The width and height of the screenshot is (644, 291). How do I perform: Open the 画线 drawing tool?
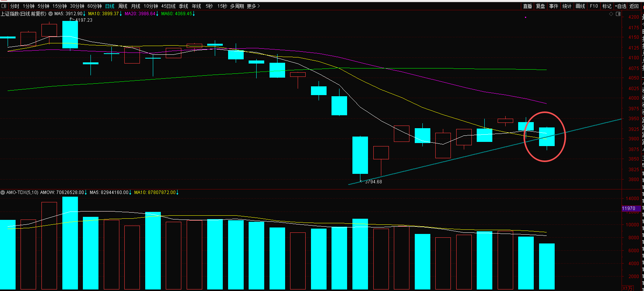point(580,6)
